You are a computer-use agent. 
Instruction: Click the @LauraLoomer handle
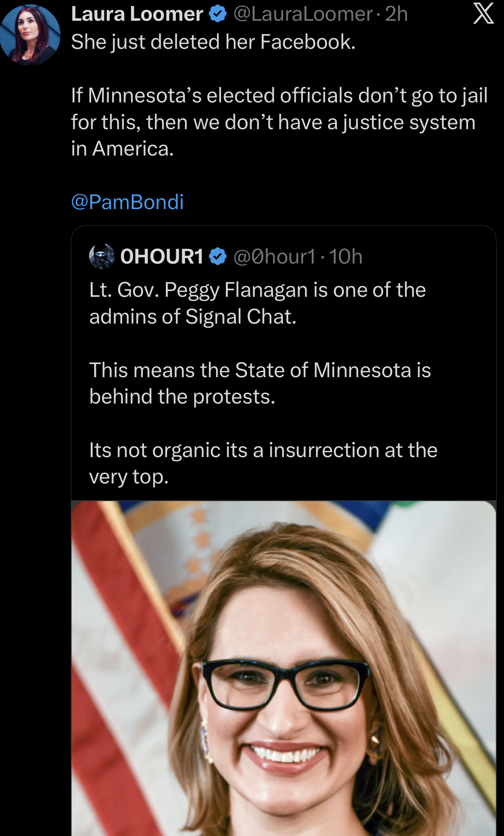(303, 14)
